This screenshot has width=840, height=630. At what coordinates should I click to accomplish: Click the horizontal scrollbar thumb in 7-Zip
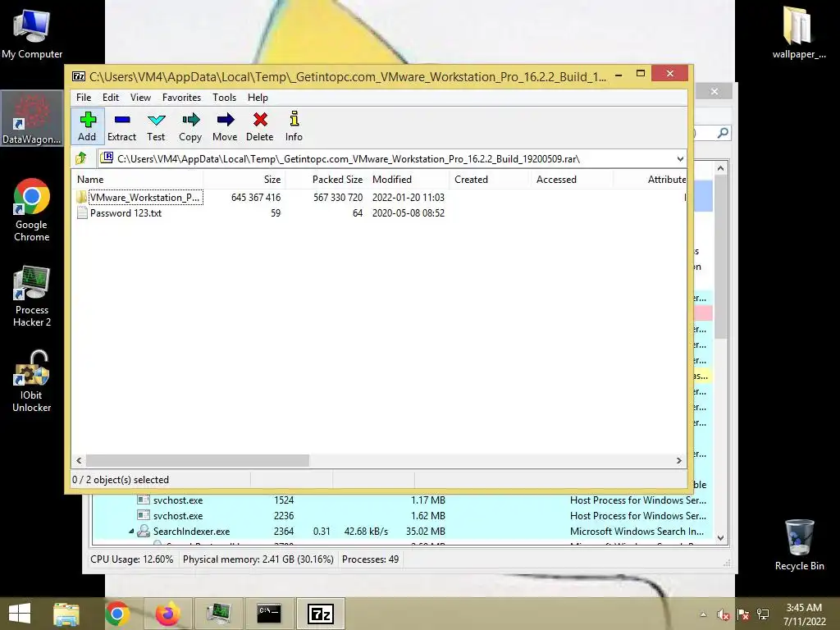pyautogui.click(x=197, y=460)
